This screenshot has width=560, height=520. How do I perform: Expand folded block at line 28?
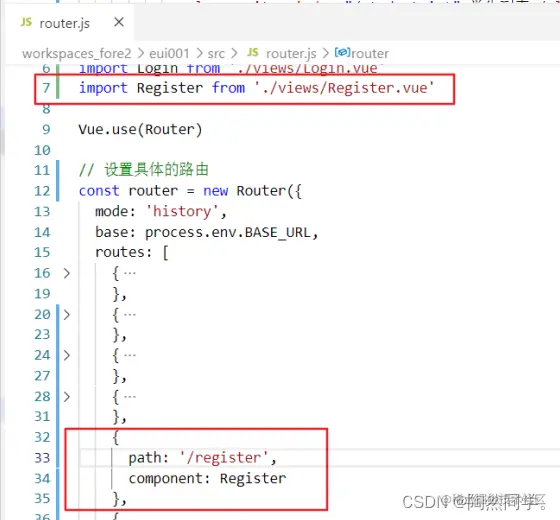pyautogui.click(x=66, y=397)
